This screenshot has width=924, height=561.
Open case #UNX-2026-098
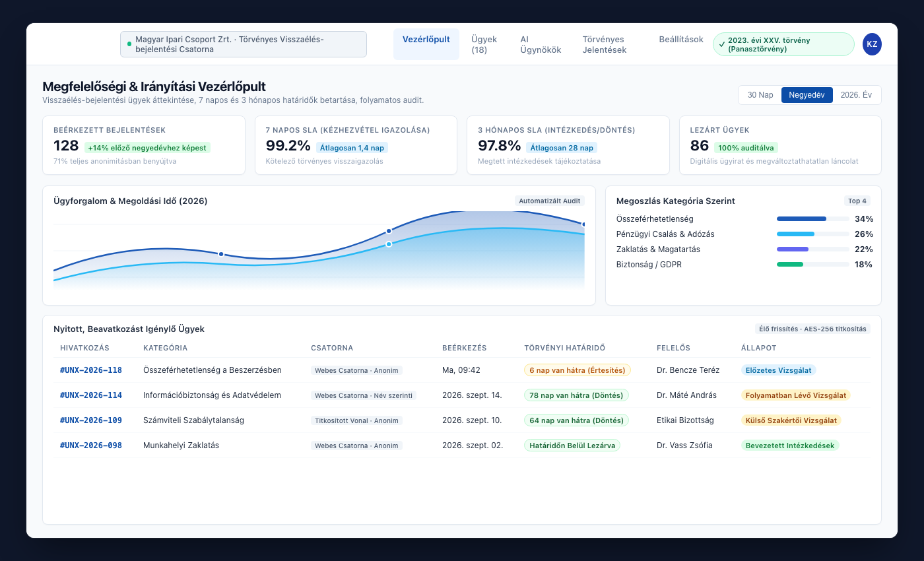point(91,445)
